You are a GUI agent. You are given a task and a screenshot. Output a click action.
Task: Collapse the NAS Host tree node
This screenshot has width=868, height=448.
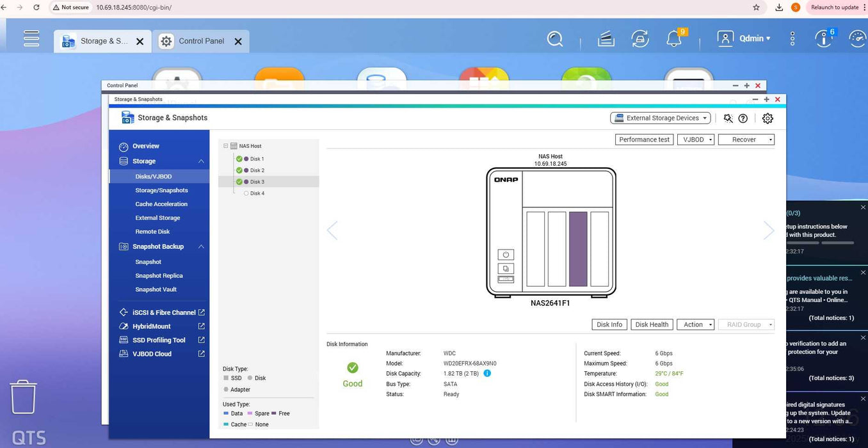pyautogui.click(x=226, y=146)
